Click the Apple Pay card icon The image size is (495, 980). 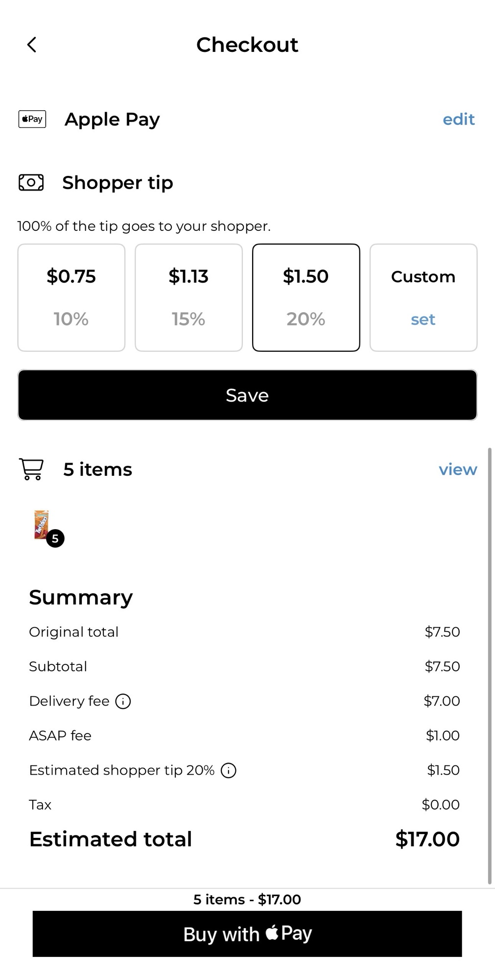(x=32, y=119)
